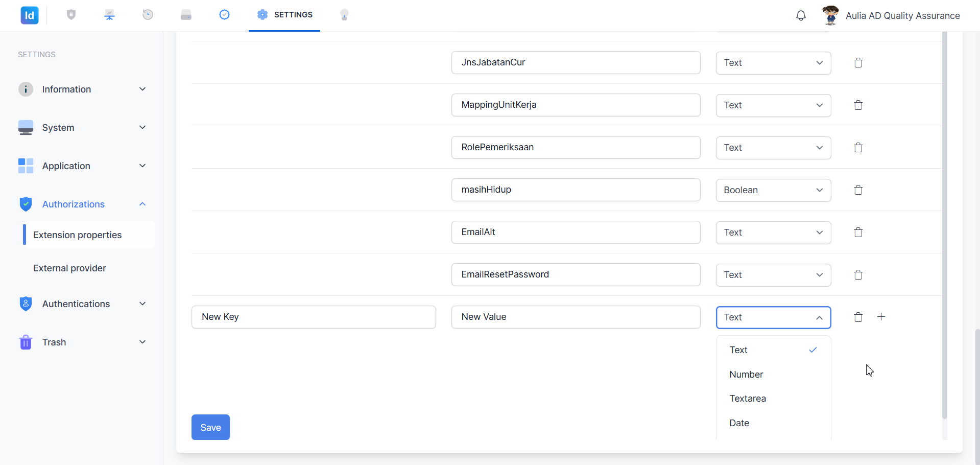Click the New Key input field
The image size is (980, 465).
point(314,317)
